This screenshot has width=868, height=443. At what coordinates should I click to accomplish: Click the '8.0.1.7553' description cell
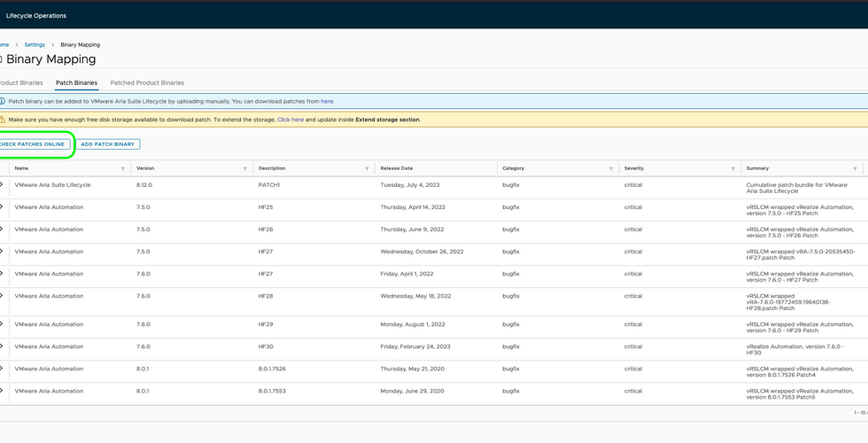pyautogui.click(x=272, y=391)
